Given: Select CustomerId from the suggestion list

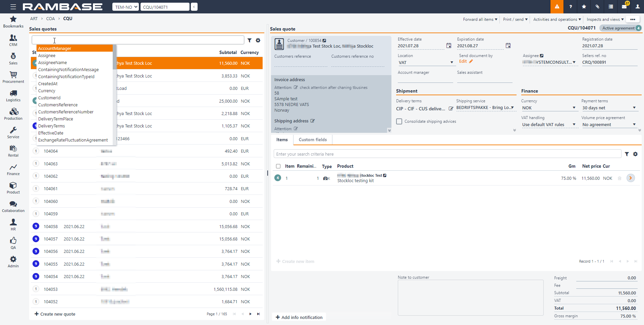Looking at the screenshot, I should click(x=49, y=98).
